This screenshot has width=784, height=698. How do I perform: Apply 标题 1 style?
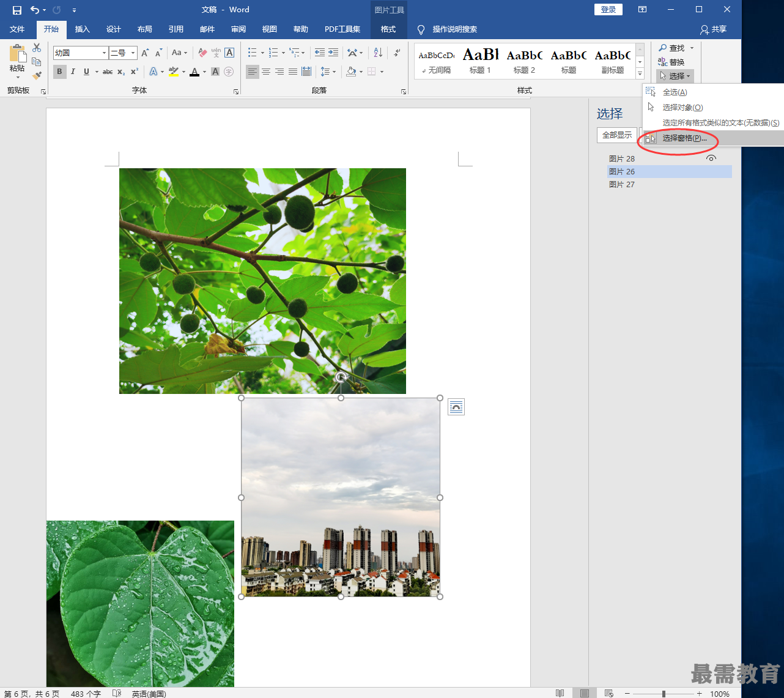(x=480, y=61)
